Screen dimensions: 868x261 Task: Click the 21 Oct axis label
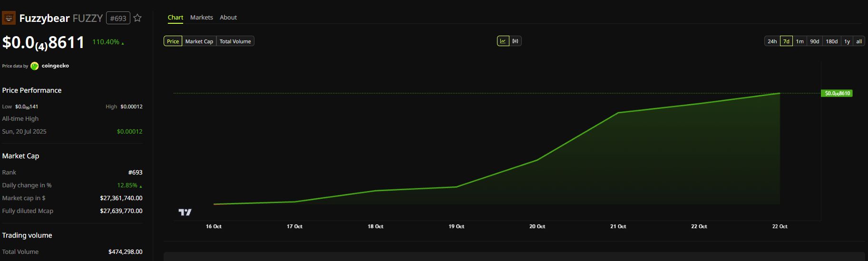tap(618, 226)
